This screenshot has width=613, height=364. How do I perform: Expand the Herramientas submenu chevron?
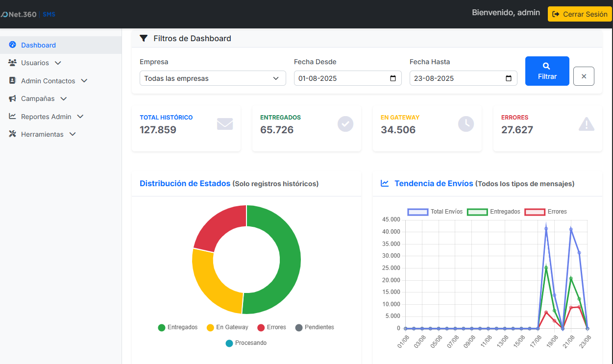pyautogui.click(x=73, y=134)
